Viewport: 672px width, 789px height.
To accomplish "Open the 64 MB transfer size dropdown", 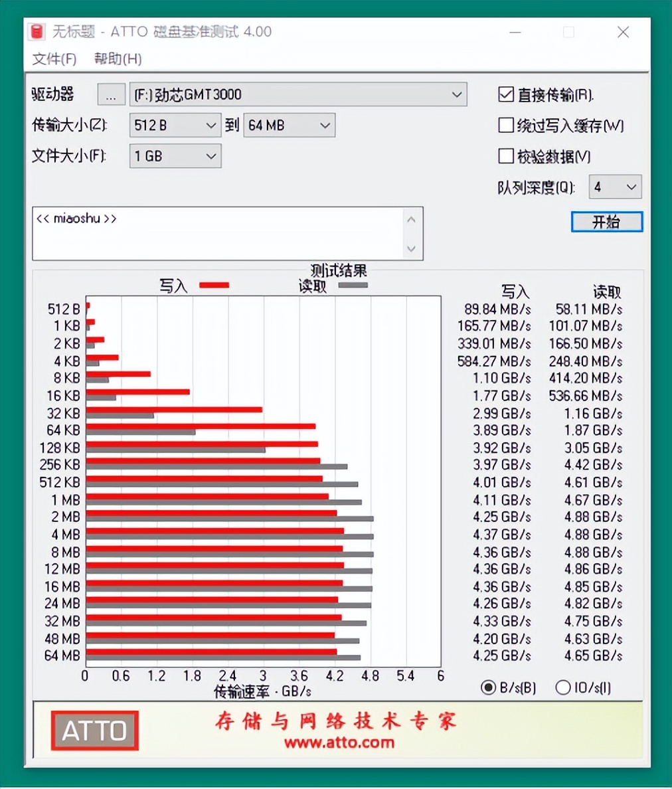I will tap(324, 125).
